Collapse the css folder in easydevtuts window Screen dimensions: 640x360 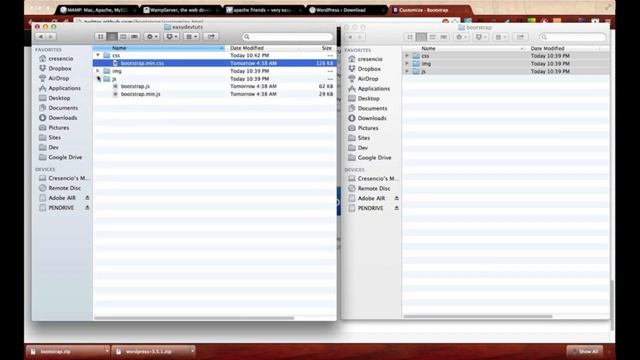tap(98, 55)
